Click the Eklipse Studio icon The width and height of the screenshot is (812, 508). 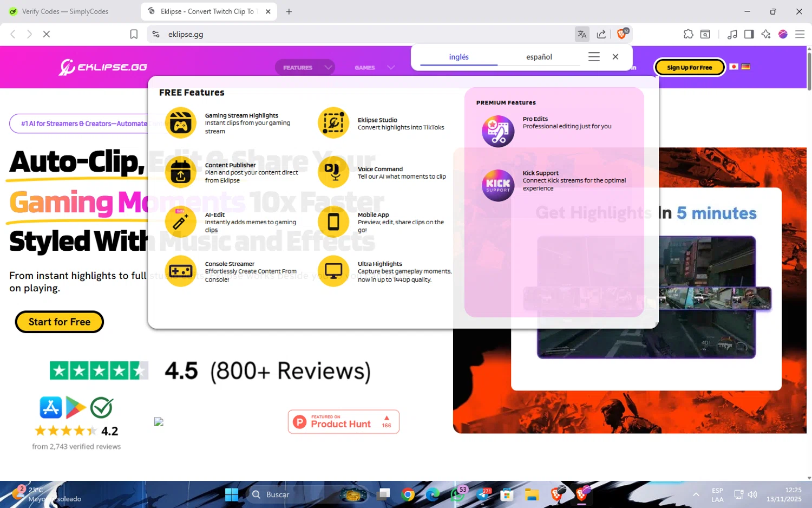click(333, 123)
